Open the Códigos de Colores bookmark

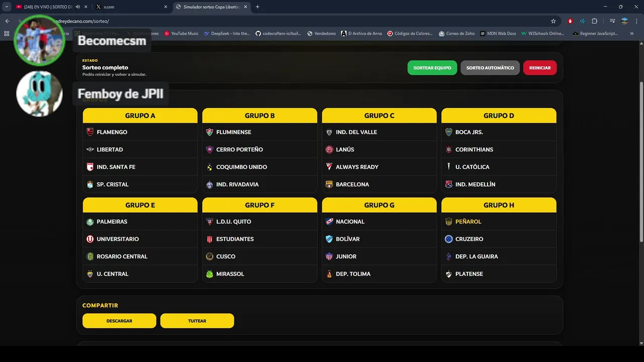tap(410, 34)
